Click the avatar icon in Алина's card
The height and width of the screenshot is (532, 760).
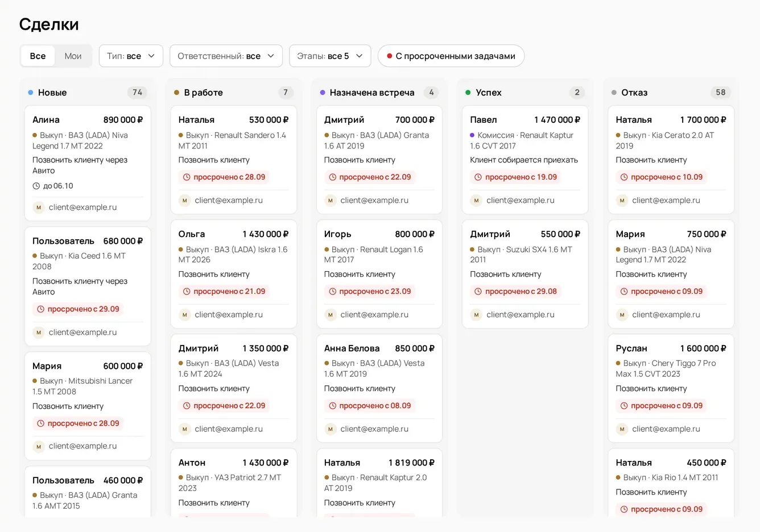coord(39,207)
